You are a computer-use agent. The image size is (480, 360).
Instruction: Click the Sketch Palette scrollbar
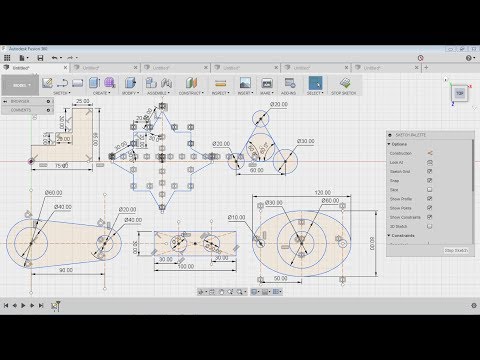tap(473, 166)
